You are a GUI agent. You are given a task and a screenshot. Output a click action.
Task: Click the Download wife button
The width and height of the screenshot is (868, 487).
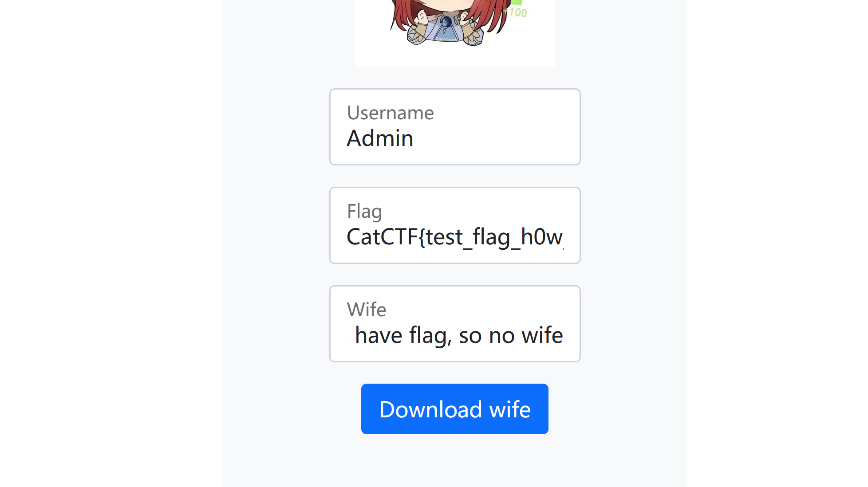(454, 408)
